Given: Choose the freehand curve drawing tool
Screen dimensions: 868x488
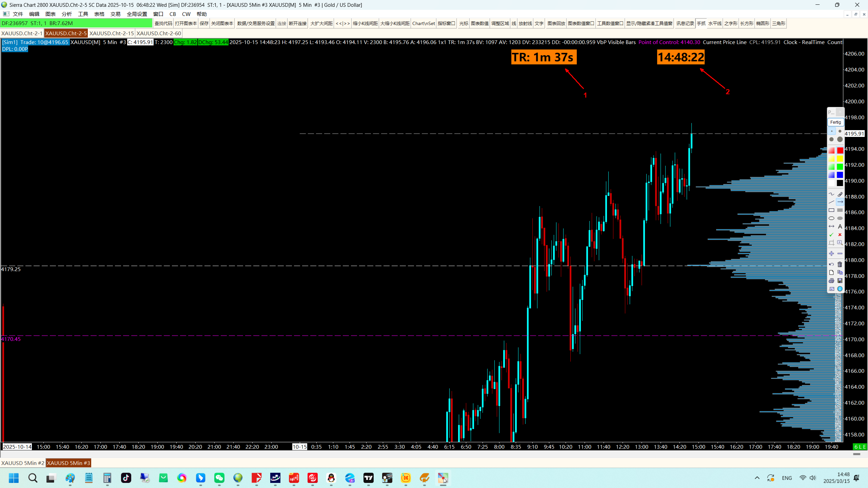Looking at the screenshot, I should pyautogui.click(x=831, y=194).
